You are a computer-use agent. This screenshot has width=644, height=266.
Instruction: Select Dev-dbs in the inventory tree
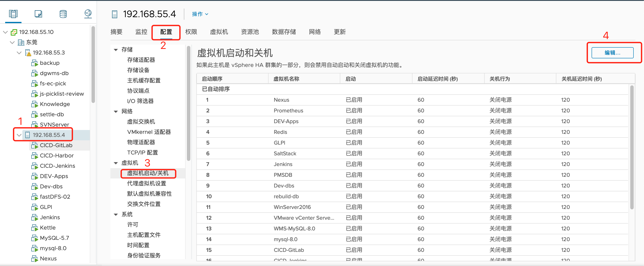point(51,187)
